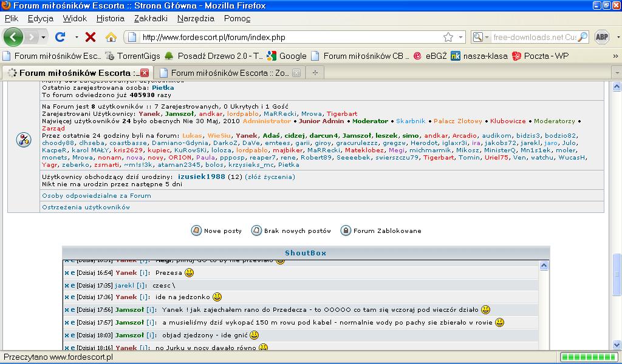The height and width of the screenshot is (364, 622).
Task: Expand the back/forward history dropdown arrow
Action: coord(43,37)
